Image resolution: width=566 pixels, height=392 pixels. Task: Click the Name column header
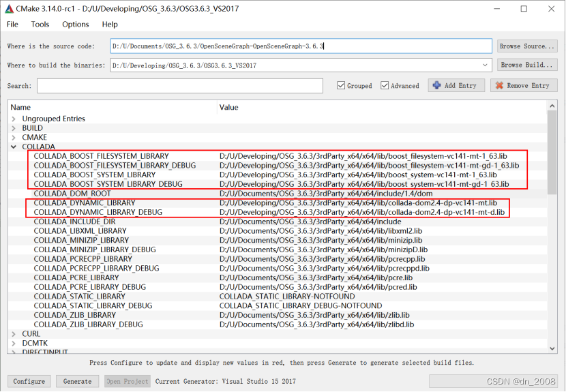coord(20,107)
